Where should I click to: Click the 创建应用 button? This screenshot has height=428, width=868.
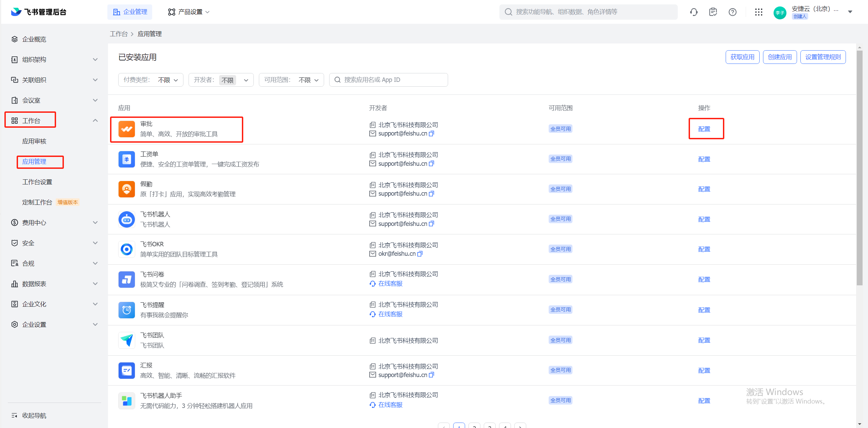click(780, 57)
